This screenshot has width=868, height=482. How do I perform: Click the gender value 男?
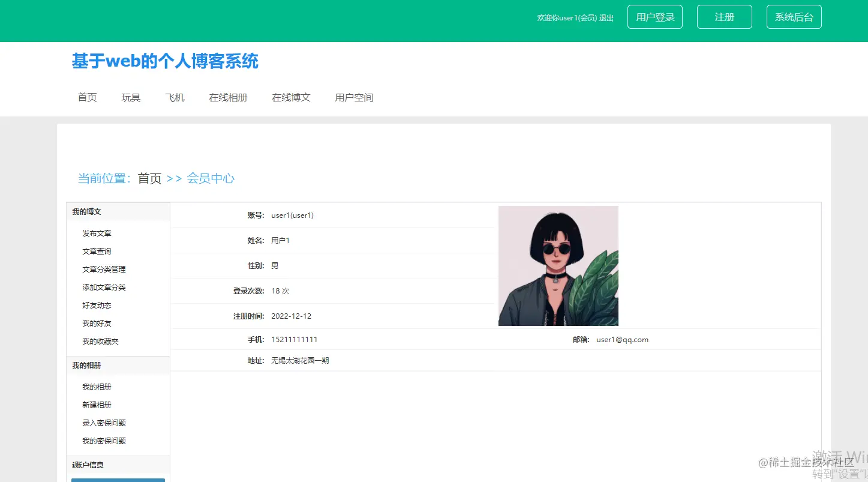(x=275, y=266)
